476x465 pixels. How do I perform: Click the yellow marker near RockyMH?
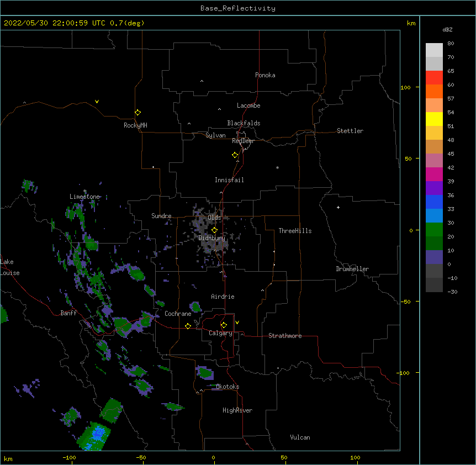[137, 112]
